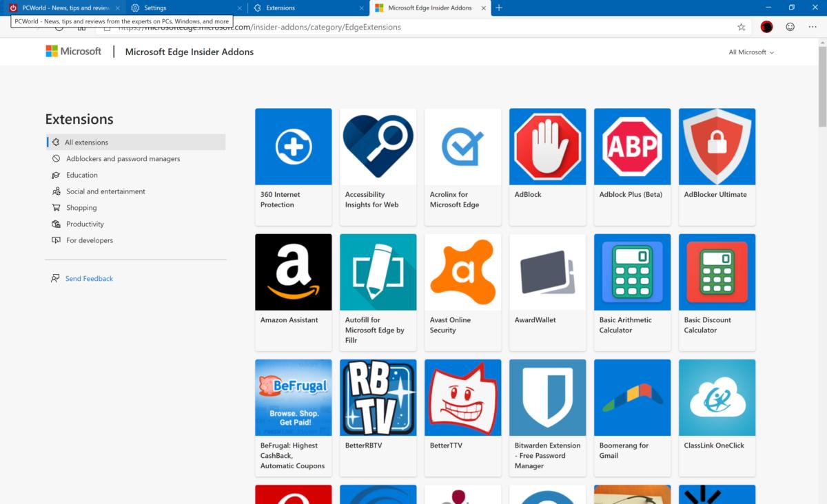Select the Acrolinx for Microsoft Edge icon

pyautogui.click(x=462, y=147)
